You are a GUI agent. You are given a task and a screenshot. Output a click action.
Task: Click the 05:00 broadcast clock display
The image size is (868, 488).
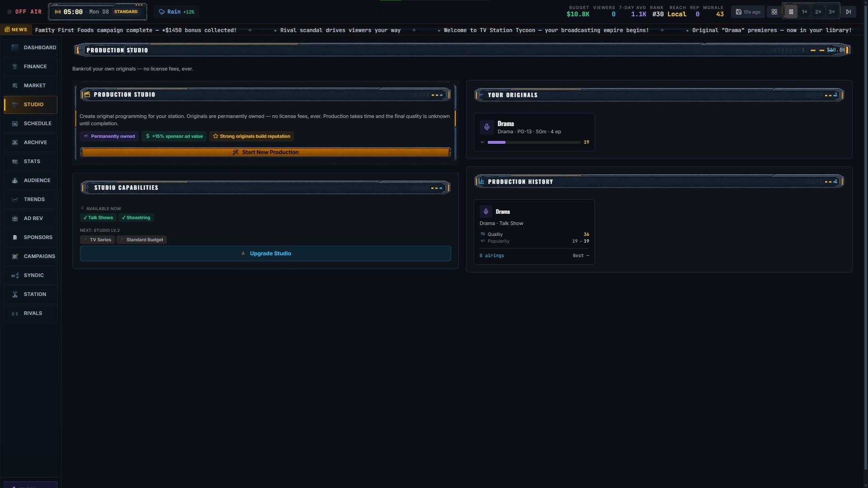(73, 12)
